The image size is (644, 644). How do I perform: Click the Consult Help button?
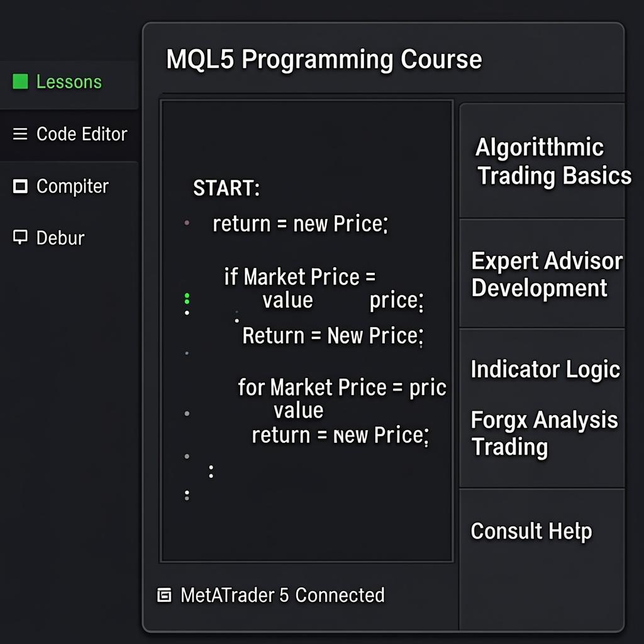pyautogui.click(x=531, y=531)
